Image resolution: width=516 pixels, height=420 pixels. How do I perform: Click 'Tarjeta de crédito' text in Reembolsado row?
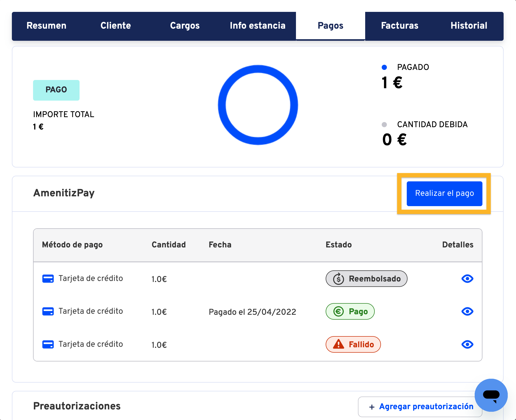pos(91,278)
